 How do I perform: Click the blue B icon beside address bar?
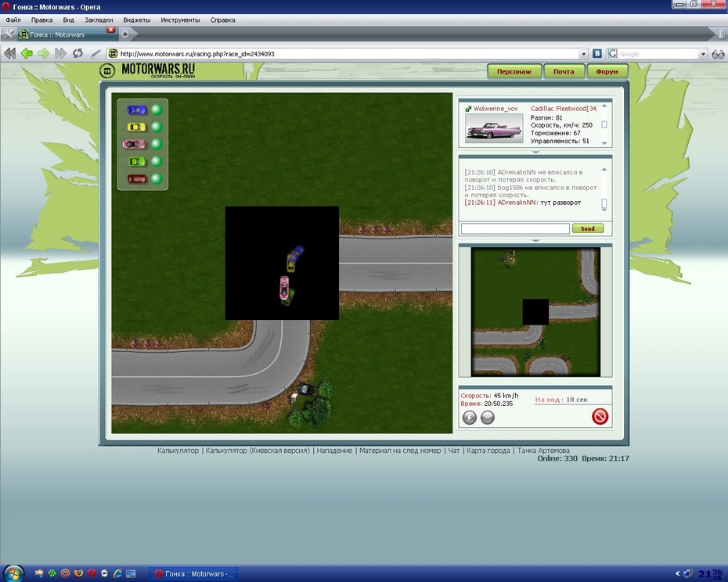tap(597, 53)
